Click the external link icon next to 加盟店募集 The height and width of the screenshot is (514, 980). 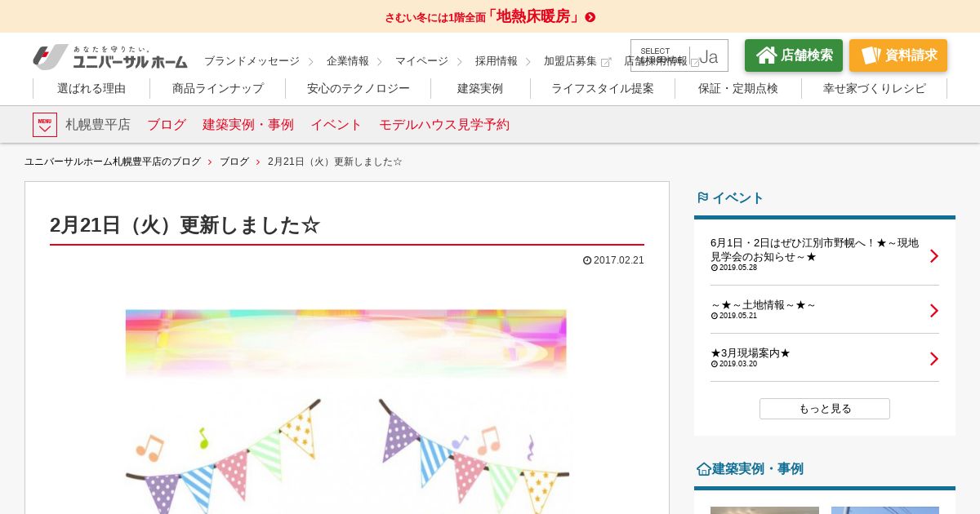[x=606, y=62]
